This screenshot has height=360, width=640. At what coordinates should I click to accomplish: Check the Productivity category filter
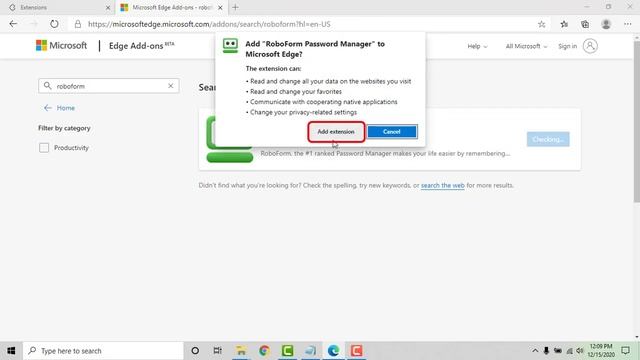coord(44,148)
